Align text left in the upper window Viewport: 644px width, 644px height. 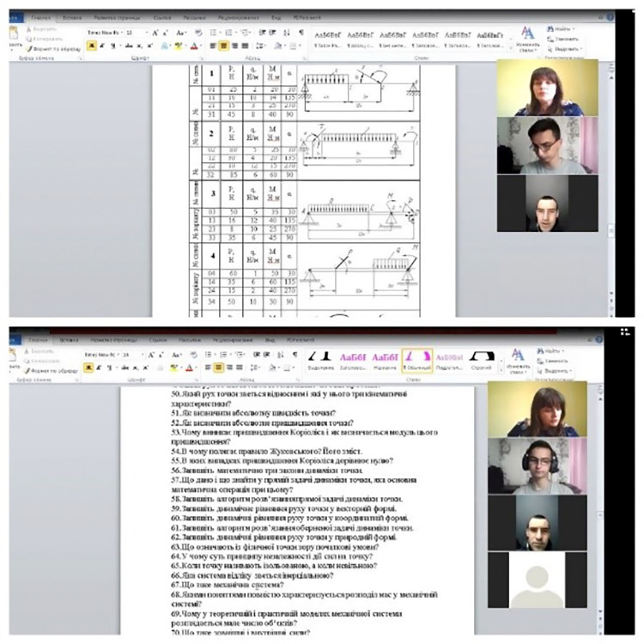[x=210, y=46]
